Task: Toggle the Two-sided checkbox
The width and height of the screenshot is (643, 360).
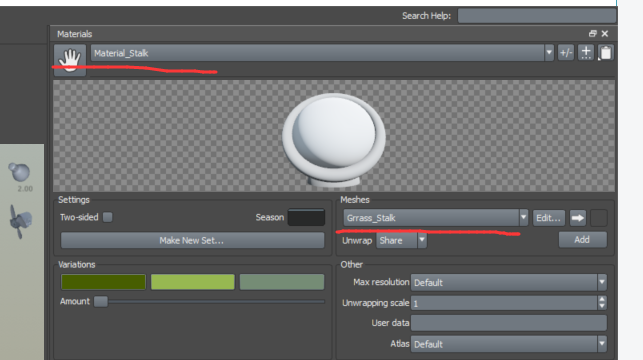Action: coord(107,217)
